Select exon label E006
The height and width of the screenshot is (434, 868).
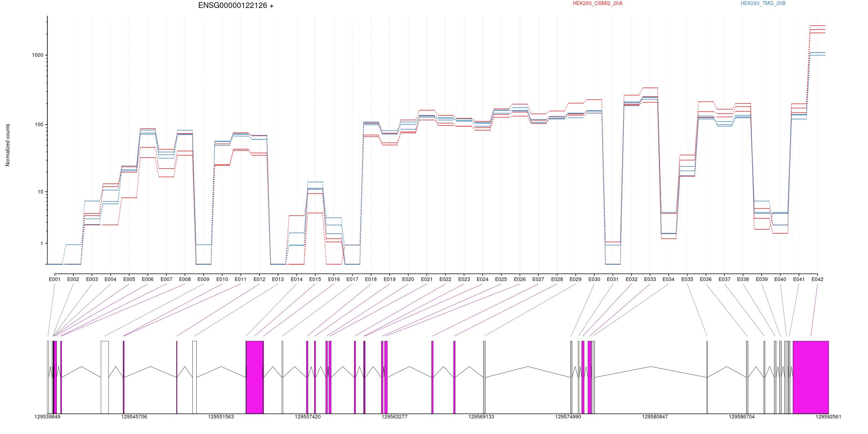tap(148, 279)
